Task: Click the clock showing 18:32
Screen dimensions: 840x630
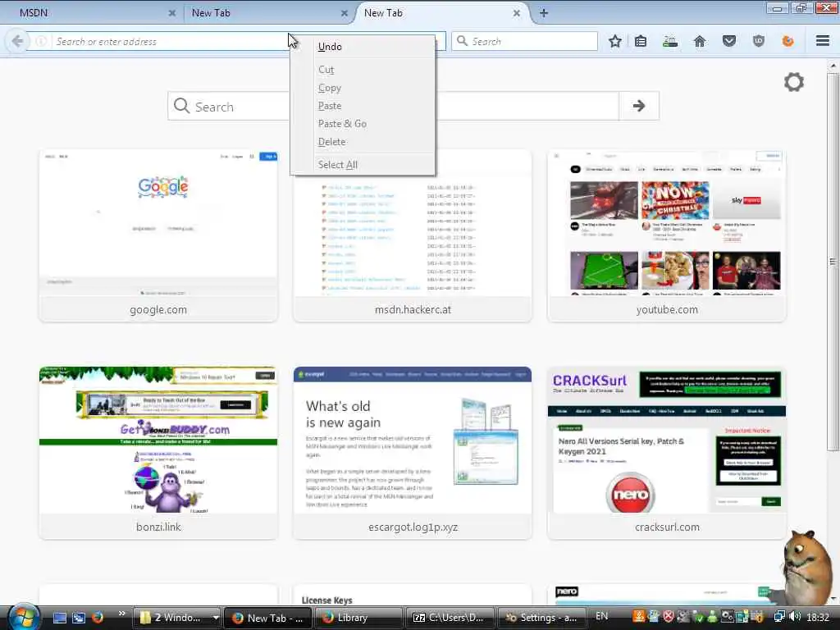Action: click(x=818, y=617)
